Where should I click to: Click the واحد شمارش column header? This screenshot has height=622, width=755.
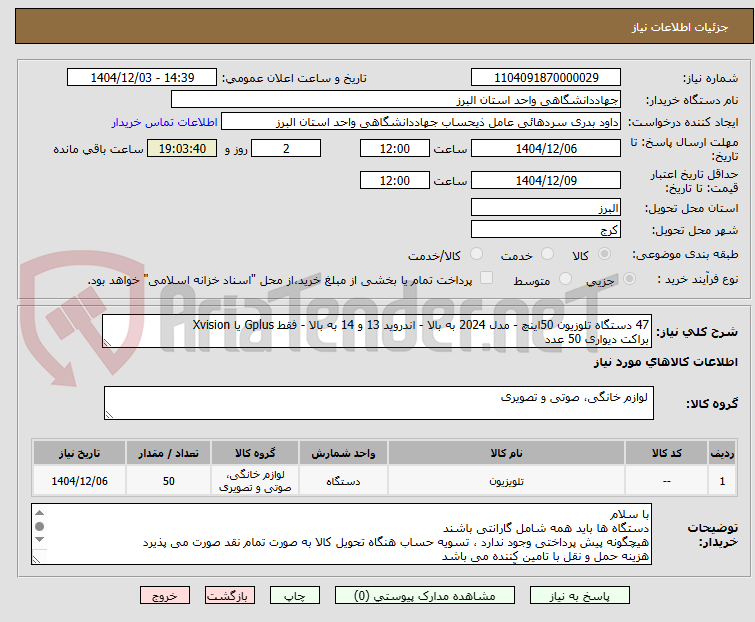click(343, 453)
